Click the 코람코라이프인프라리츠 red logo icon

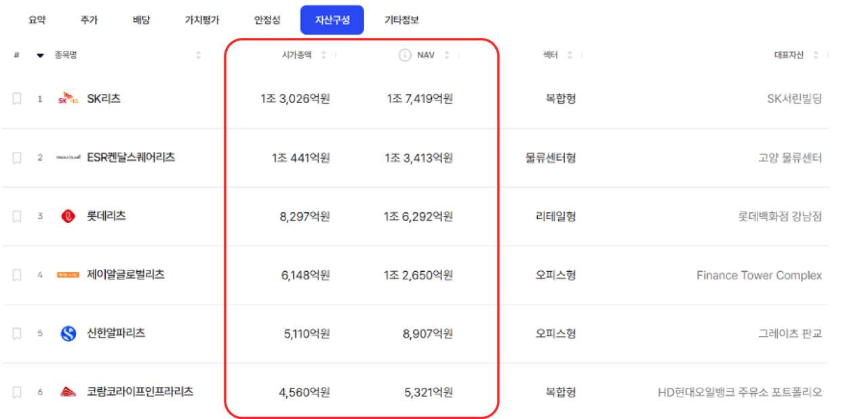[x=68, y=392]
